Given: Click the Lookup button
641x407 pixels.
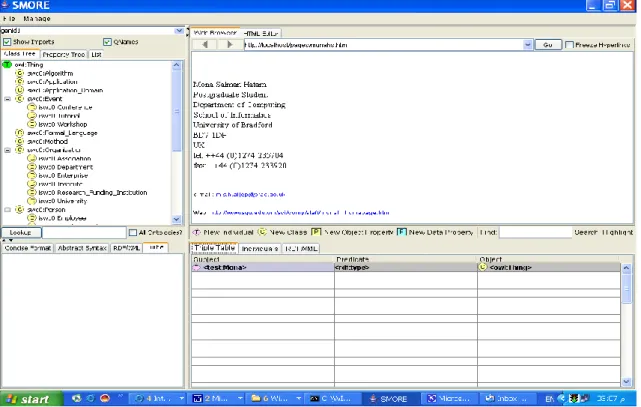Looking at the screenshot, I should [x=21, y=233].
